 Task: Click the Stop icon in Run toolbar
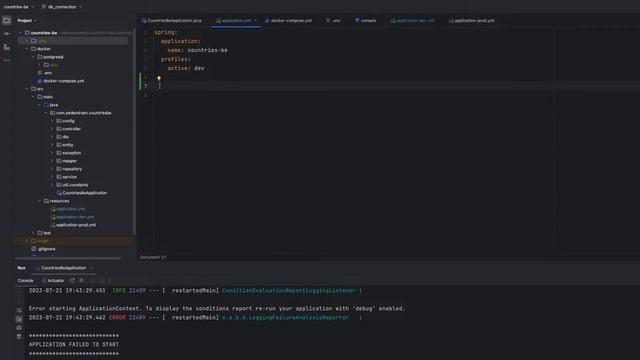point(82,280)
